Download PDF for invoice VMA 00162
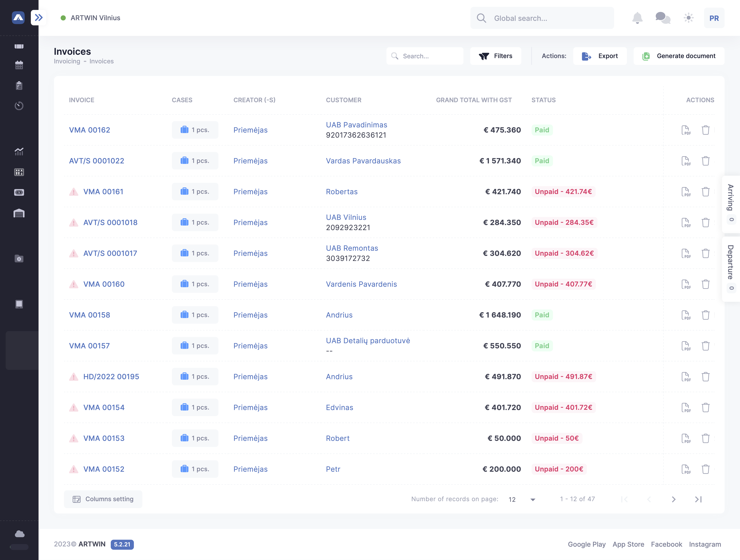This screenshot has height=560, width=740. tap(686, 130)
